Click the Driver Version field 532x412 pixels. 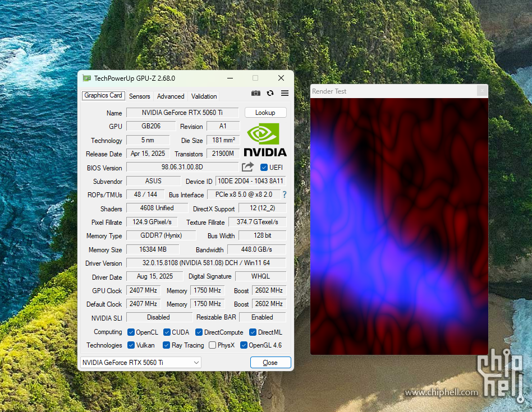[206, 263]
